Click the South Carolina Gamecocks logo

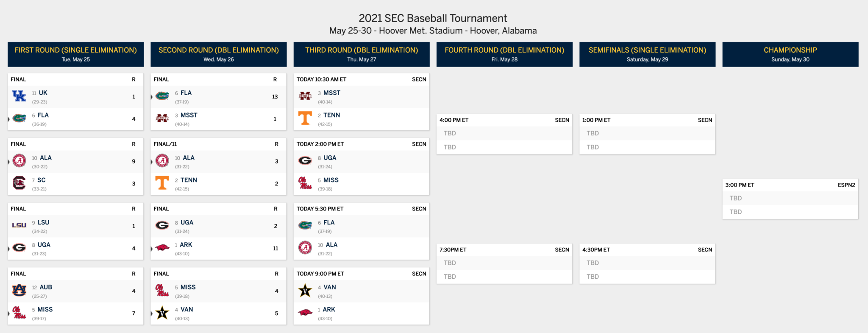pyautogui.click(x=19, y=183)
